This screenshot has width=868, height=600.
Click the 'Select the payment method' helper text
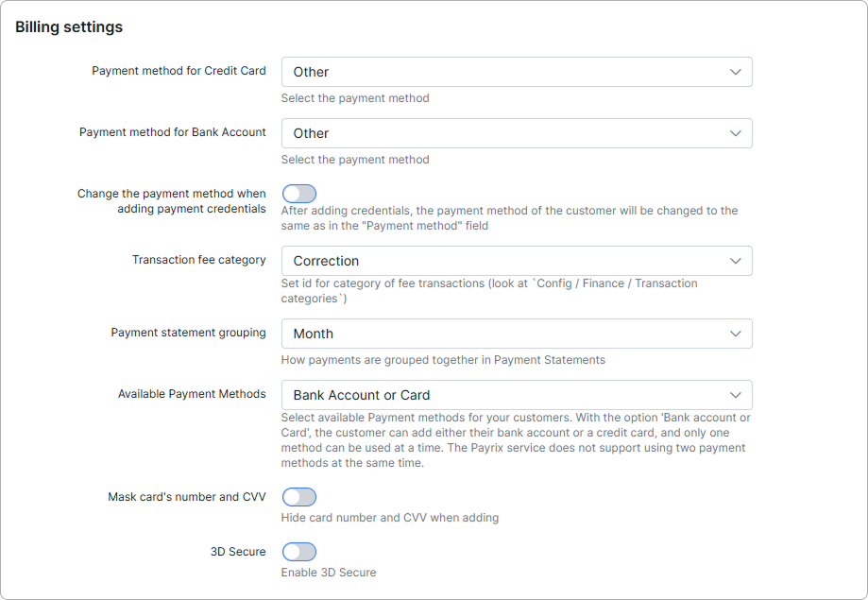(354, 98)
